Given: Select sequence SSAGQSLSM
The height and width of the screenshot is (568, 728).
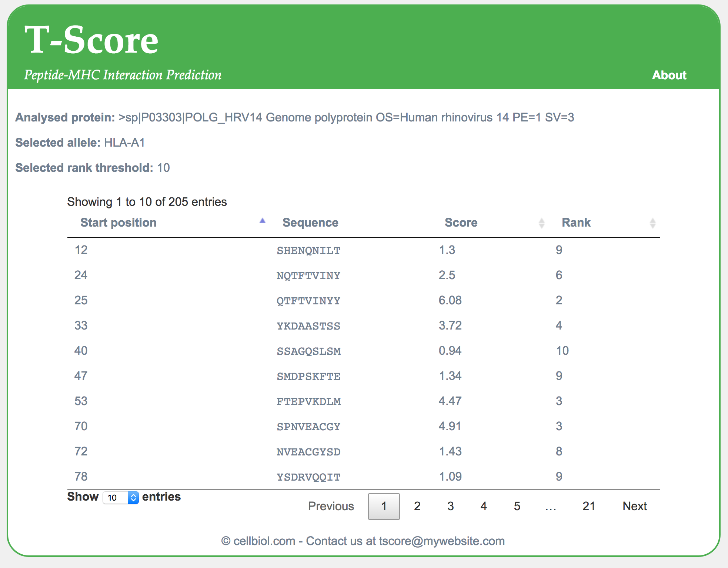Looking at the screenshot, I should 308,351.
